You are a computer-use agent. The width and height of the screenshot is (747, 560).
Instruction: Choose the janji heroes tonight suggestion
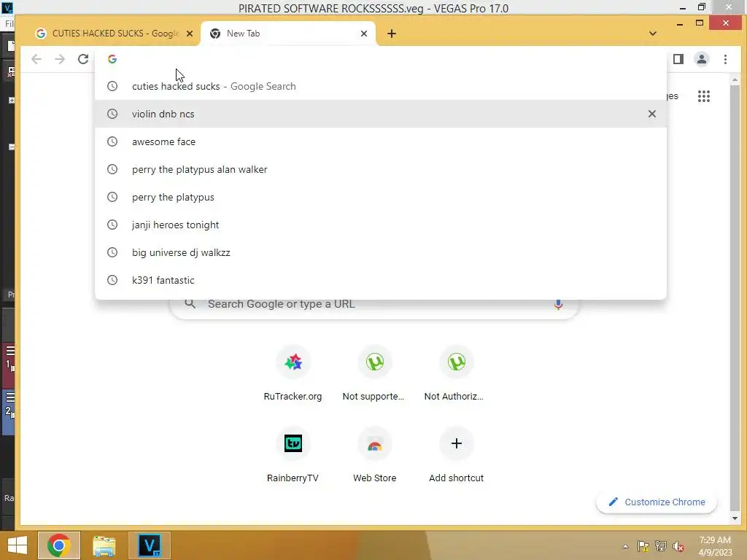(x=381, y=225)
